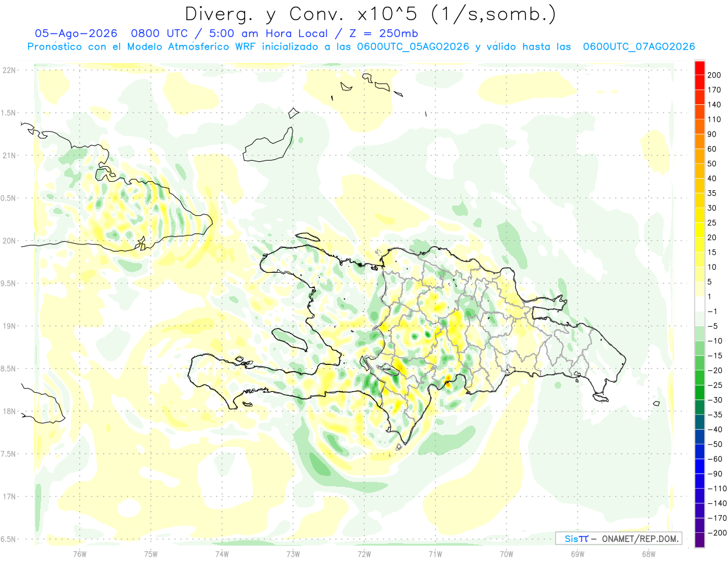The height and width of the screenshot is (562, 728).
Task: Click the "17N" latitude axis label
Action: point(9,497)
